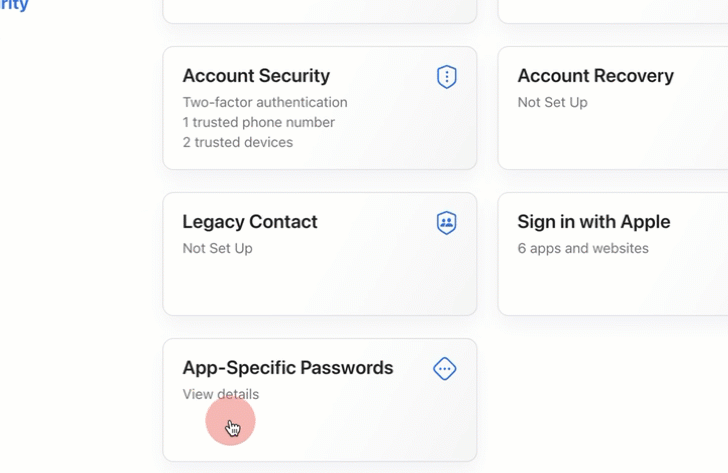Click the Account Security shield icon
728x473 pixels.
pyautogui.click(x=447, y=77)
